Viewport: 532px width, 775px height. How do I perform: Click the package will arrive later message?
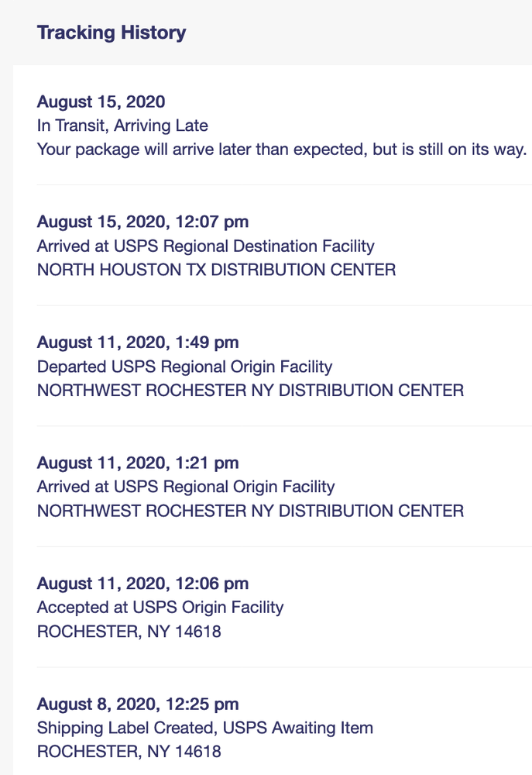282,149
